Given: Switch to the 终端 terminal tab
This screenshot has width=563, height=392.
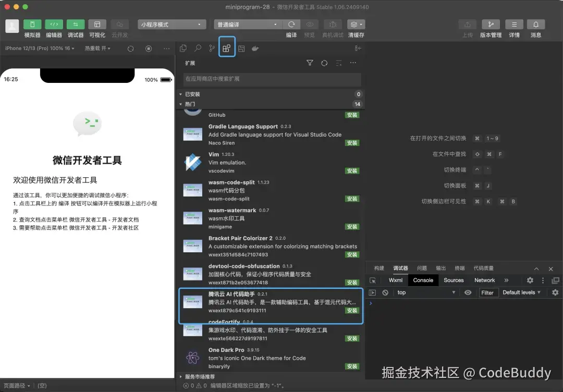Looking at the screenshot, I should [460, 268].
